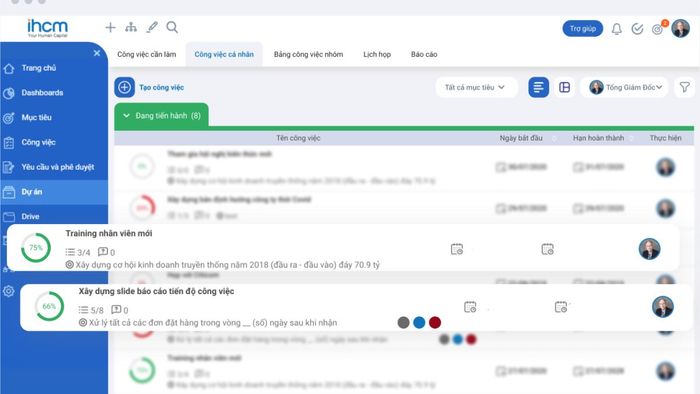Viewport: 700px width, 394px height.
Task: Open the organization chart icon
Action: tap(131, 28)
